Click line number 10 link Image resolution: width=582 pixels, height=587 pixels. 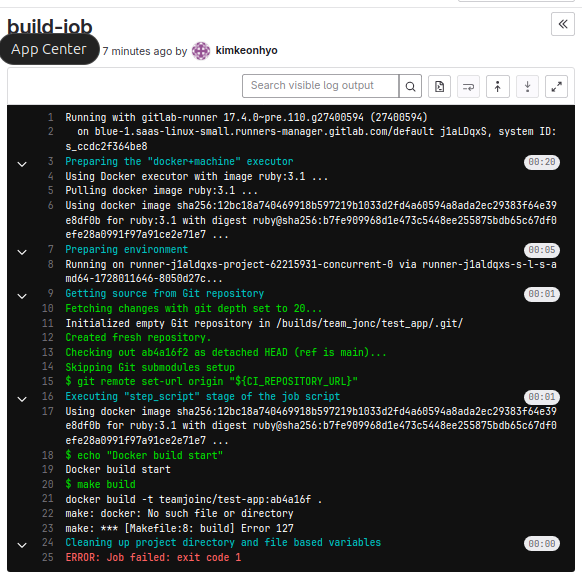48,308
